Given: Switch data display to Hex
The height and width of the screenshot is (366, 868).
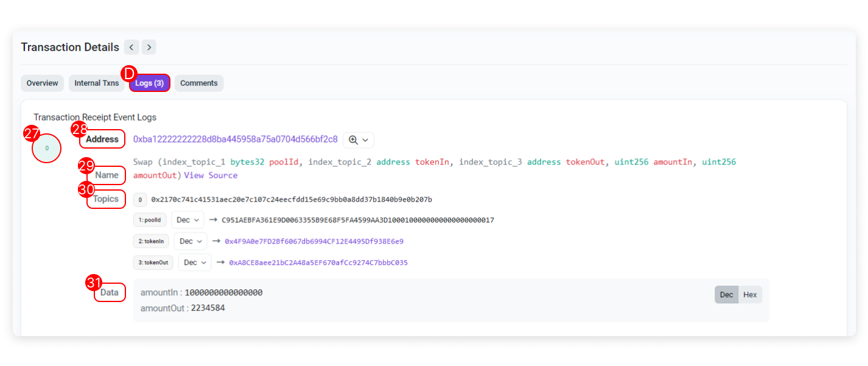Looking at the screenshot, I should [750, 295].
